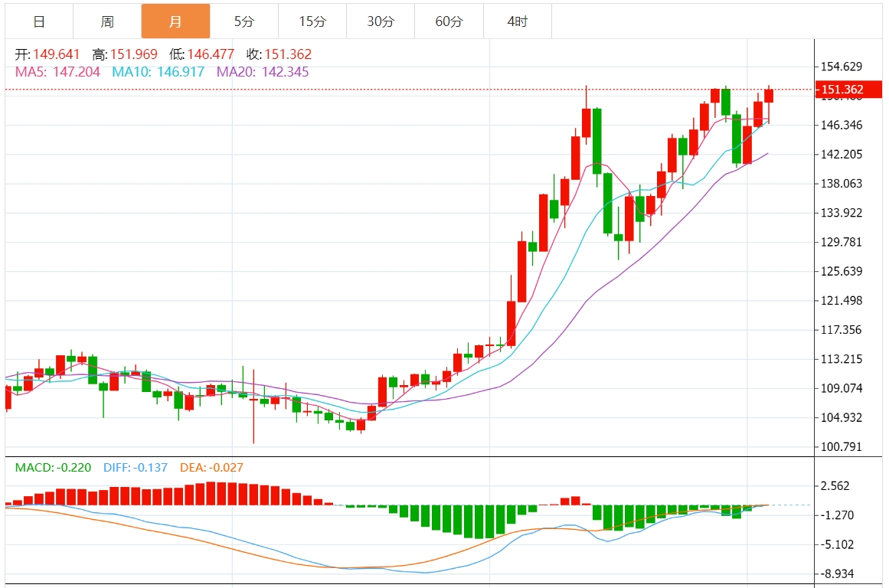The width and height of the screenshot is (889, 588).
Task: Click the 117.356 price axis label
Action: 842,330
